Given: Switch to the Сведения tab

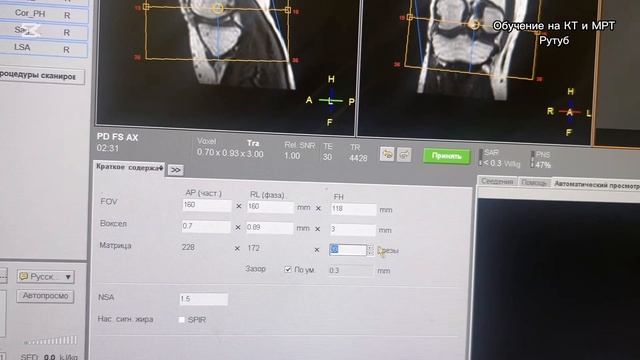Looking at the screenshot, I should [497, 182].
